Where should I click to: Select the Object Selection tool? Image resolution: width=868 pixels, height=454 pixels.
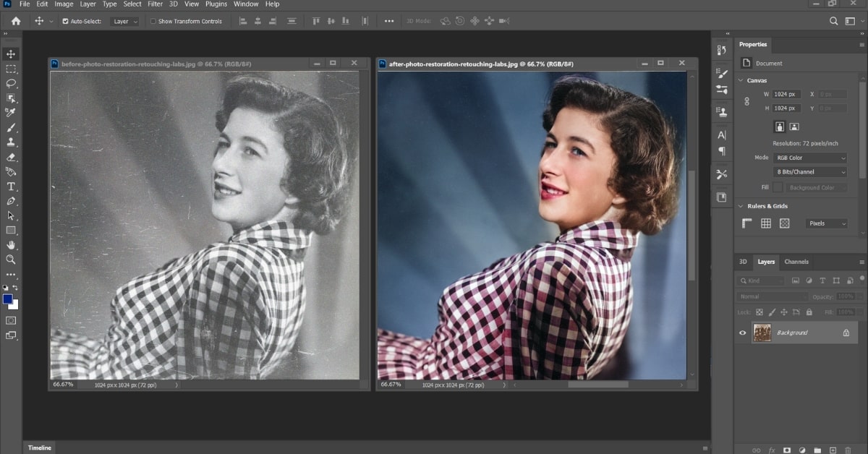11,98
